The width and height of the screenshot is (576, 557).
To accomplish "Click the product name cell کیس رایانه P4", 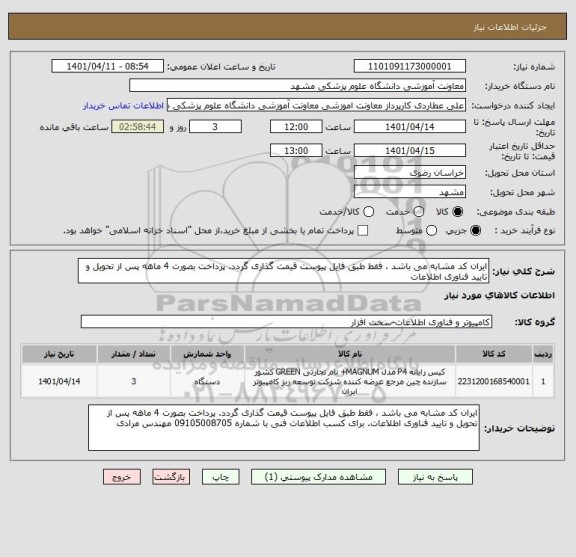I will (x=350, y=381).
